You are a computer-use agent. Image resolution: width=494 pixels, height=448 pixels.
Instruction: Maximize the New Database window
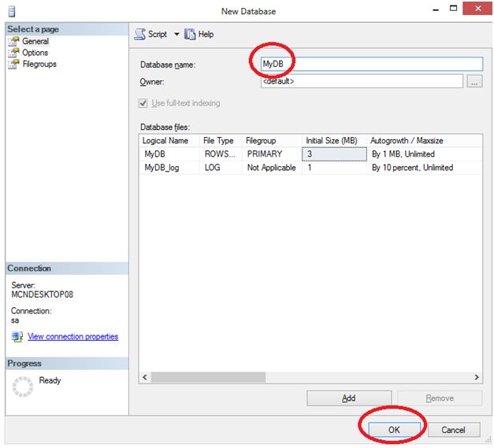click(x=453, y=9)
